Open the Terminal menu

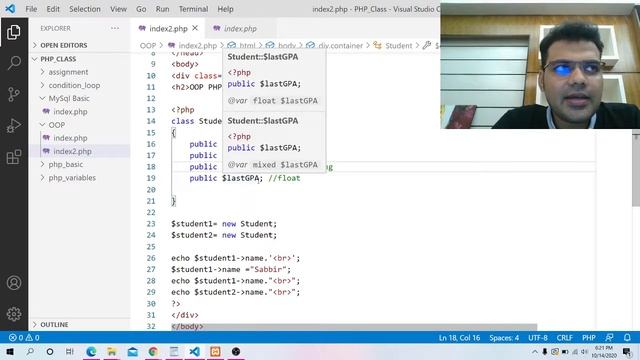193,9
